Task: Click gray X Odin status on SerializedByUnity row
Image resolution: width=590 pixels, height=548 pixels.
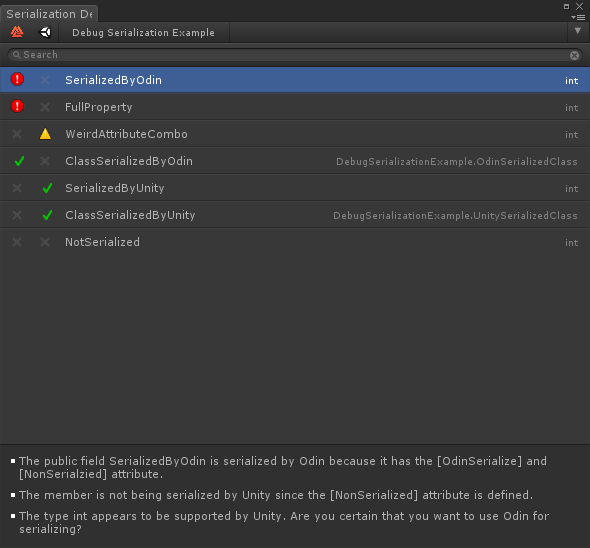Action: click(17, 188)
